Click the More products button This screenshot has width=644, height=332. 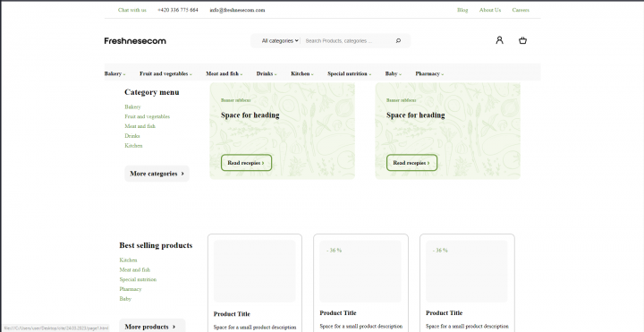152,327
